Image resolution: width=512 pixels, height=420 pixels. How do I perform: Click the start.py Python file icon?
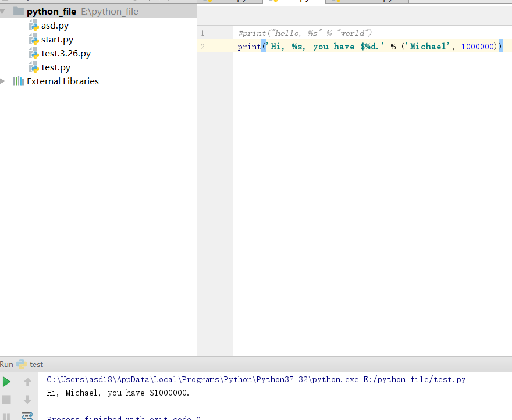34,40
